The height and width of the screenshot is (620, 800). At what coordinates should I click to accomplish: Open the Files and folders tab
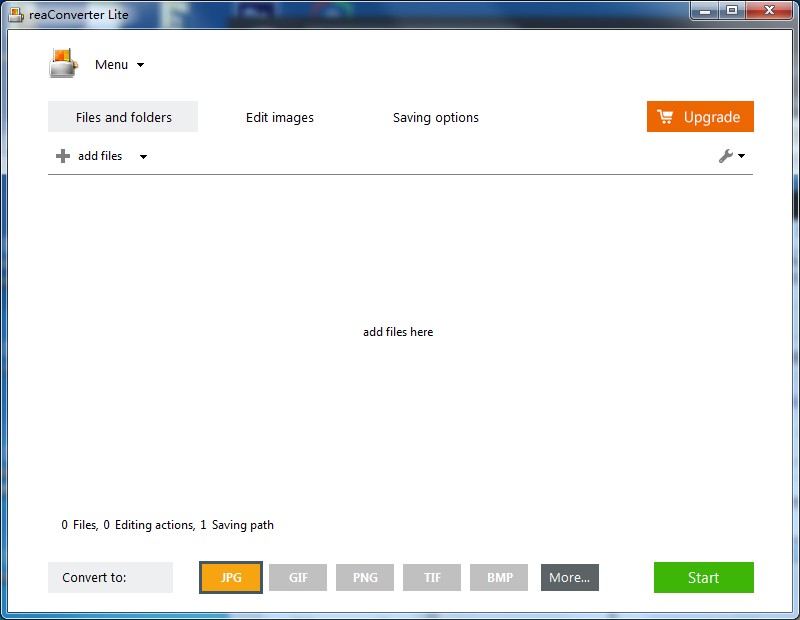click(123, 117)
